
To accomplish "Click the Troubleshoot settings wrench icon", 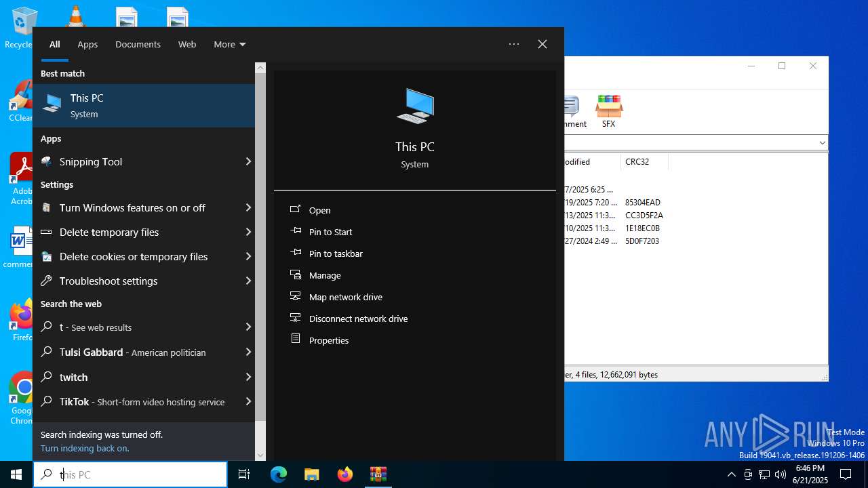I will pos(47,281).
